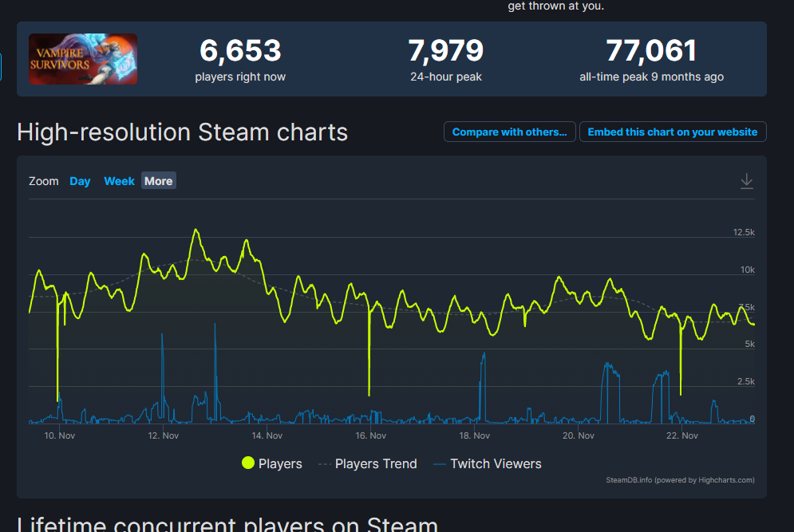The height and width of the screenshot is (532, 794).
Task: Click the 5k y-axis label
Action: 749,345
